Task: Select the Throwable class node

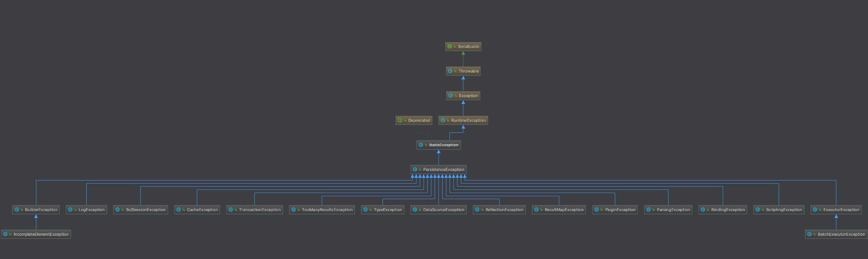Action: point(463,71)
